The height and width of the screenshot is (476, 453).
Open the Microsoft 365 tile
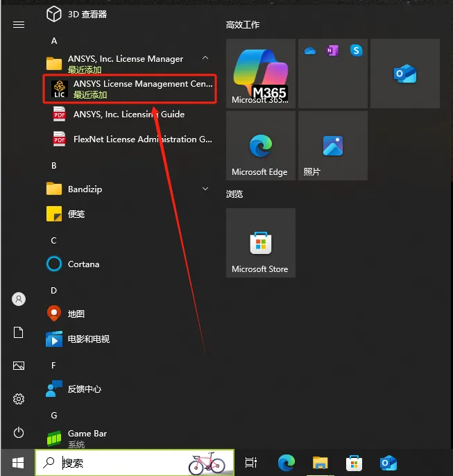[261, 74]
